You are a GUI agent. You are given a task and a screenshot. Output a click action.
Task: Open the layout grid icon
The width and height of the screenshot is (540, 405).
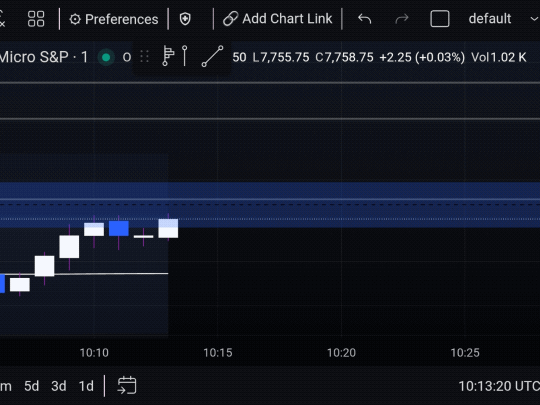click(x=36, y=19)
